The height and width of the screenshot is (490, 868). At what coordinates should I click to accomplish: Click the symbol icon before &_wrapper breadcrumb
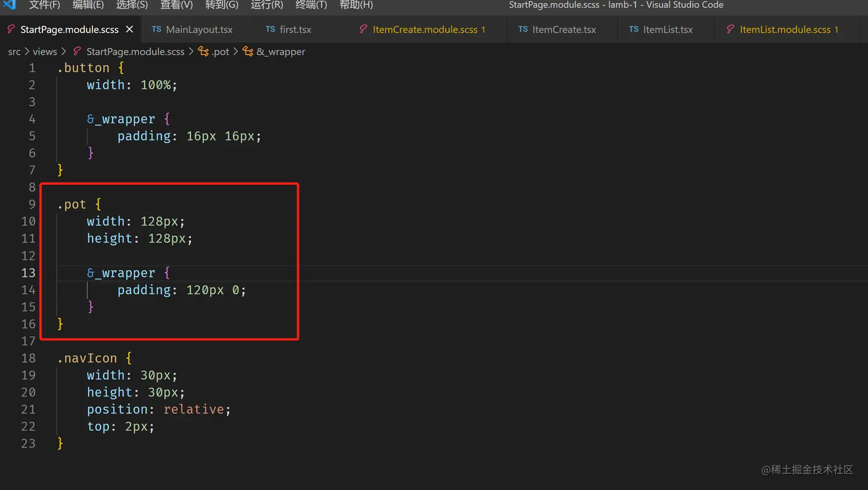click(x=248, y=52)
